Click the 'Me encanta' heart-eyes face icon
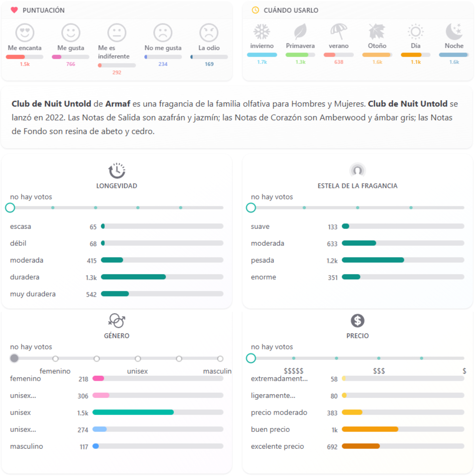 pos(25,33)
